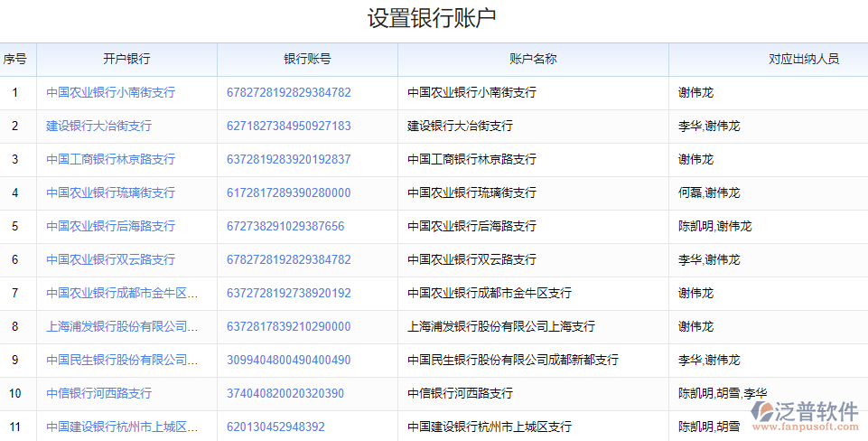Click the 开户银行 column header
868x441 pixels.
(126, 60)
